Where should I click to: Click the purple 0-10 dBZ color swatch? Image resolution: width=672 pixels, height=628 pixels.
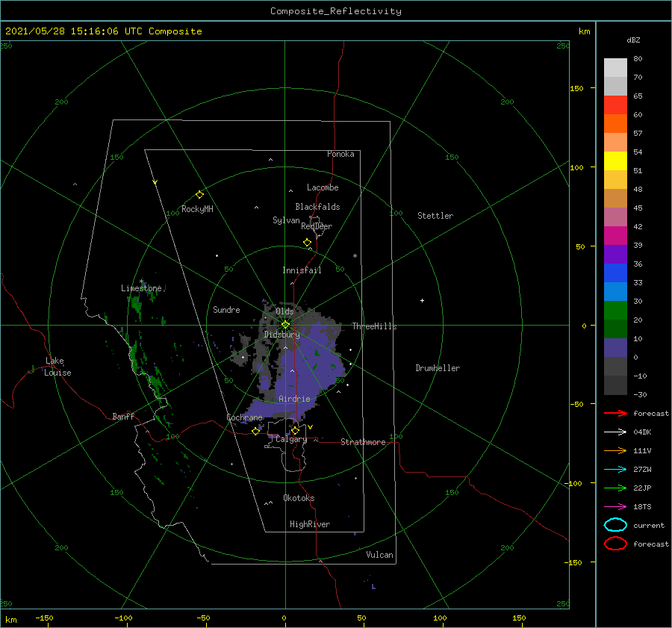[615, 348]
